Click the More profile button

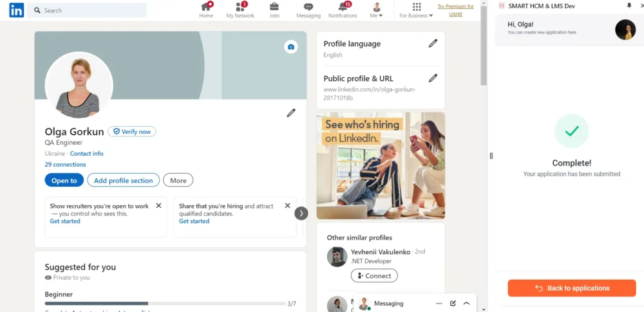pyautogui.click(x=178, y=181)
